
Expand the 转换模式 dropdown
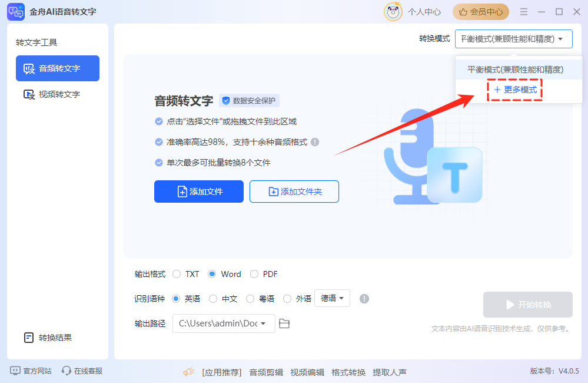pos(513,39)
